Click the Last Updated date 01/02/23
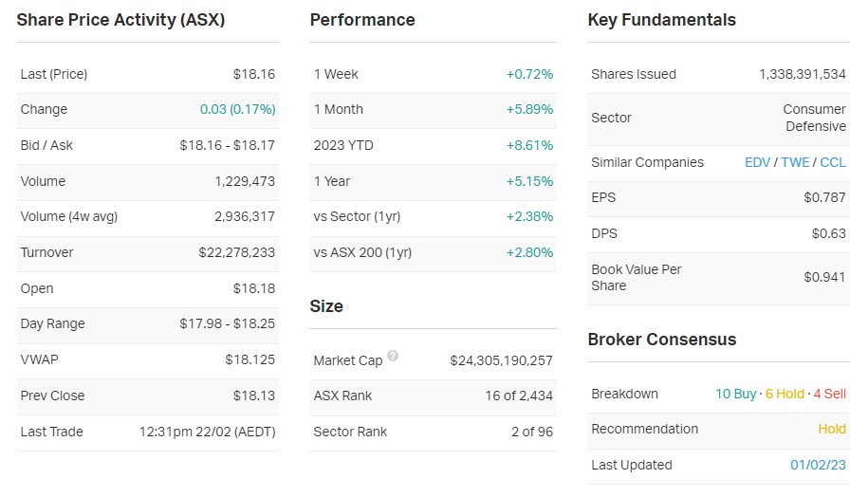 pos(818,465)
